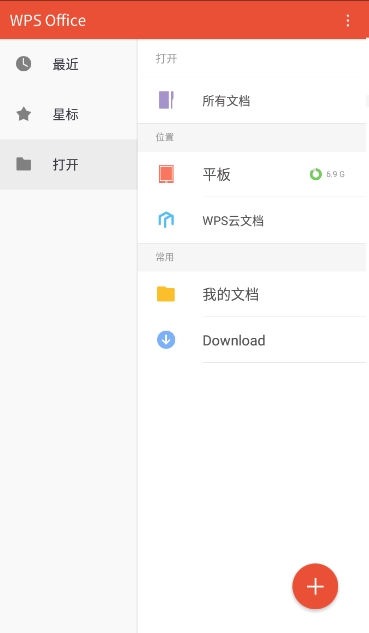Image resolution: width=369 pixels, height=633 pixels.
Task: Click the 6.9 G storage label
Action: coord(335,174)
